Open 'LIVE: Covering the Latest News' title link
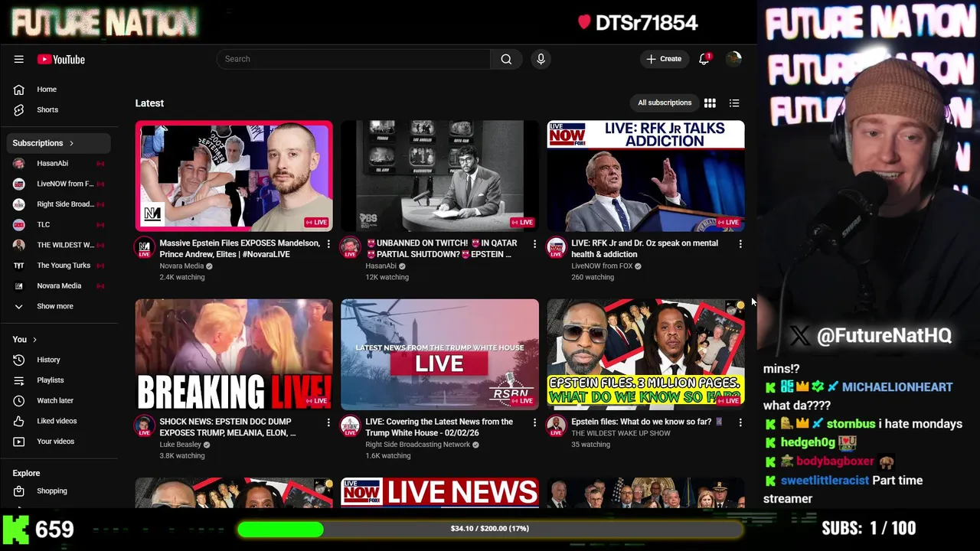This screenshot has width=980, height=551. (439, 427)
